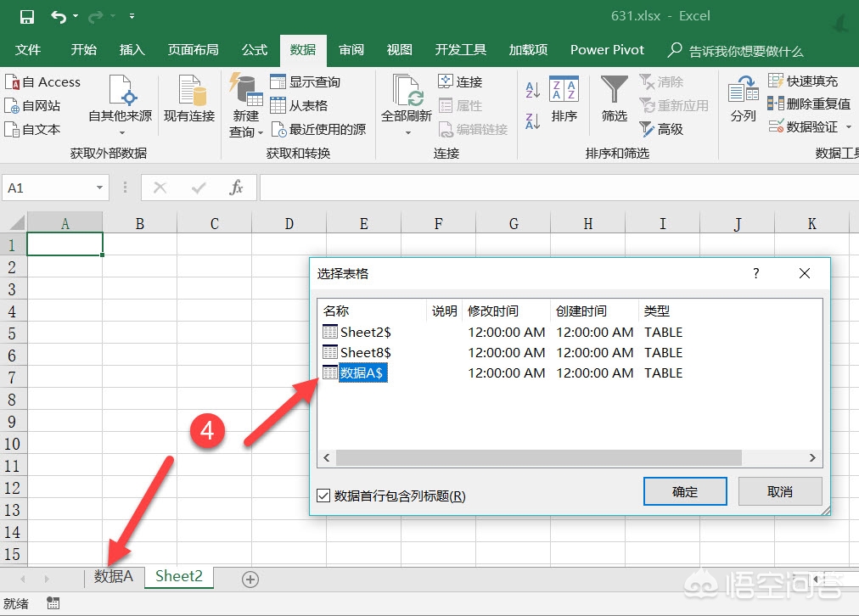Switch to Developer (开发工具) tab
This screenshot has width=859, height=616.
460,50
